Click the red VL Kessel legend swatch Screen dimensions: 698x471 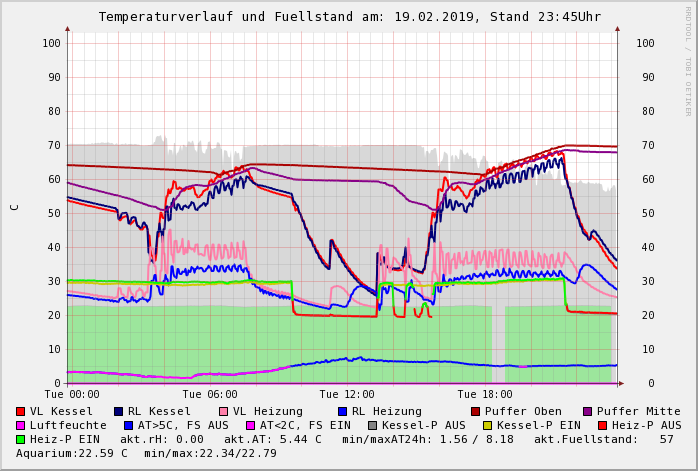21,411
